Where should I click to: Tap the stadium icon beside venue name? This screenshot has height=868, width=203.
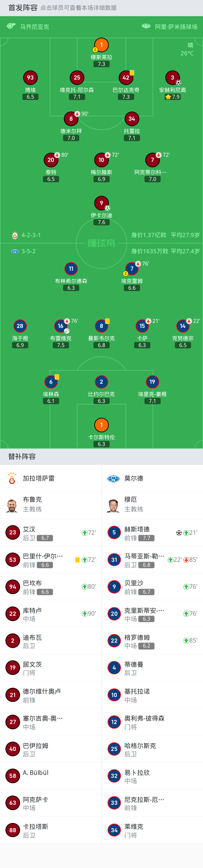click(146, 26)
